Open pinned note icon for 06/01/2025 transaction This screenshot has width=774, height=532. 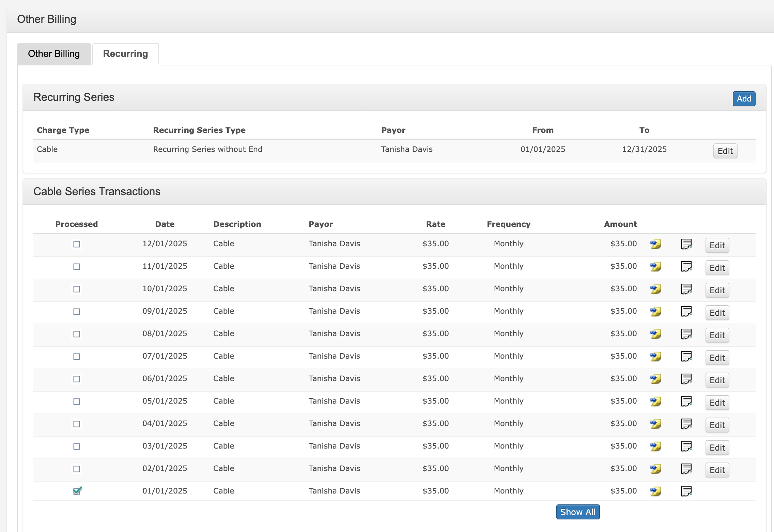[655, 379]
